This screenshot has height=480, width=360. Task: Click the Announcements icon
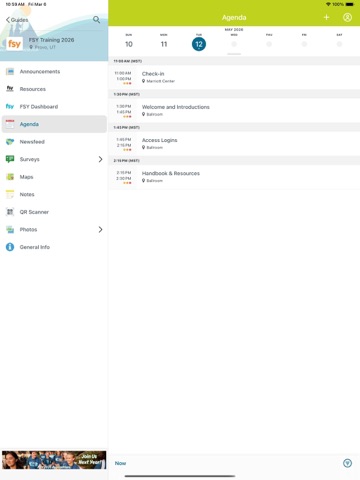[x=10, y=71]
